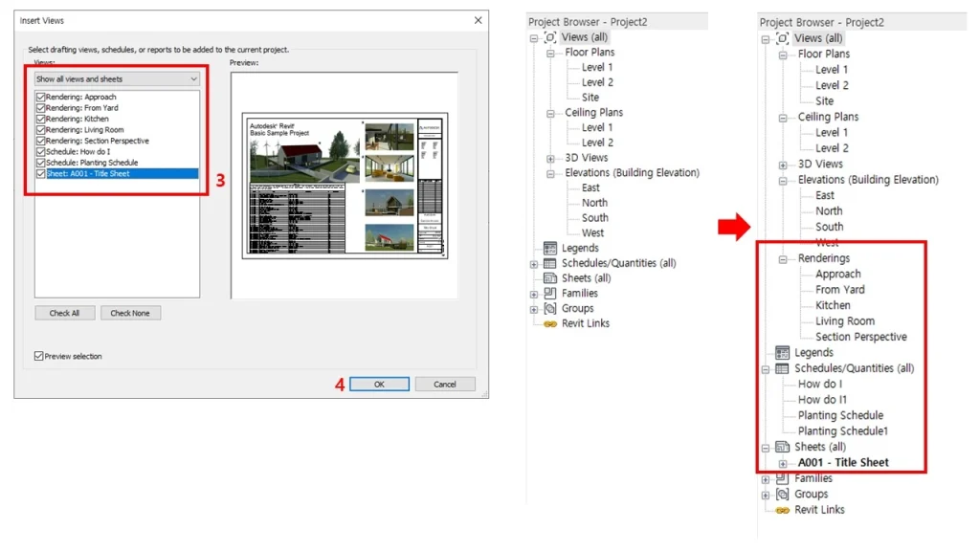Select Kitchen rendering in right browser

pos(833,305)
